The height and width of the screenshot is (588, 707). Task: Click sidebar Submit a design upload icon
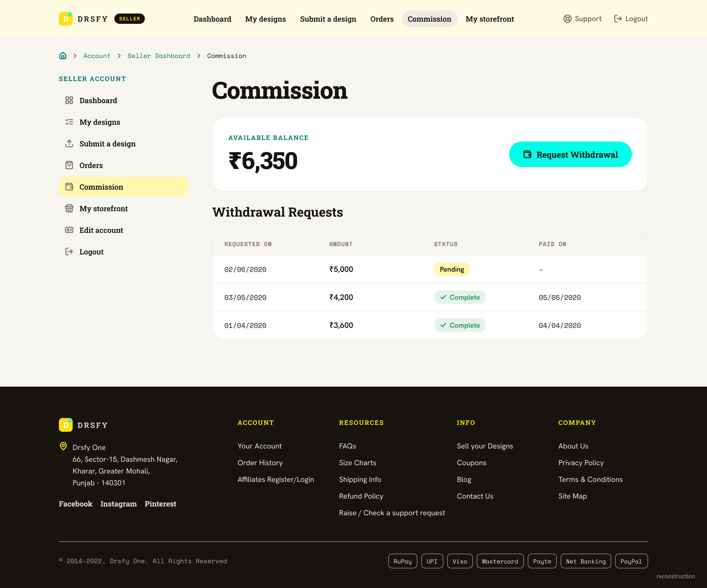click(x=69, y=143)
